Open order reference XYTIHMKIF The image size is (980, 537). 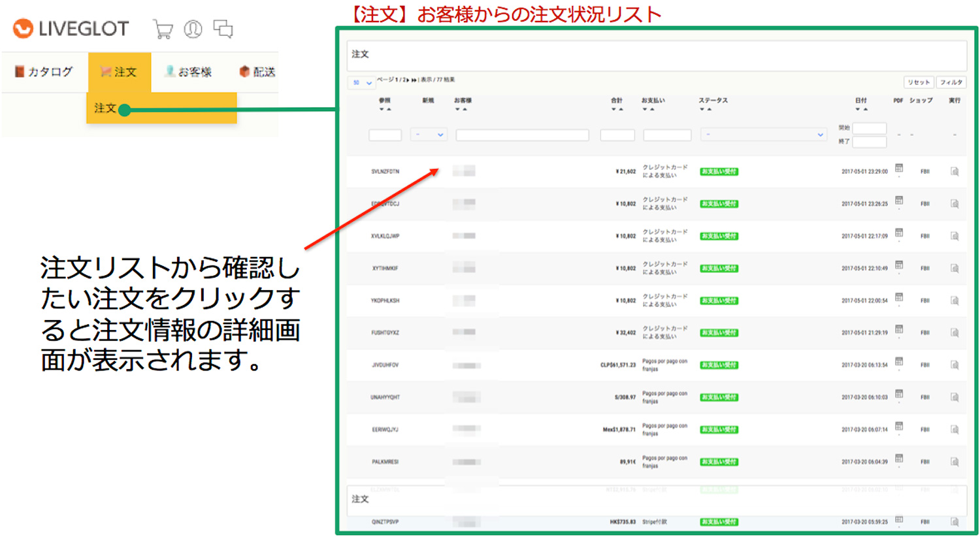point(385,268)
